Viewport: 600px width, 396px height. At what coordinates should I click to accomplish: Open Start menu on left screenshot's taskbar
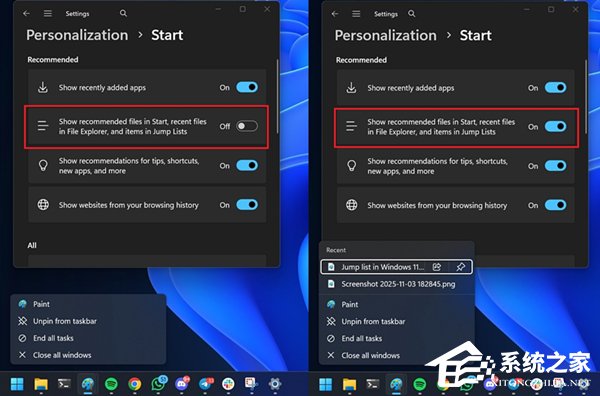(17, 384)
